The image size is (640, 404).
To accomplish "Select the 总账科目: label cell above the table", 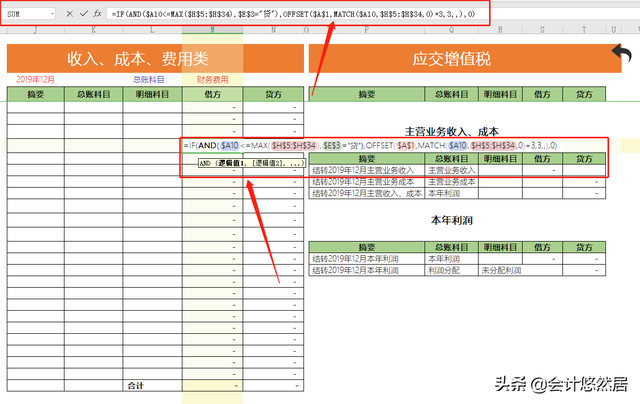I will (150, 80).
